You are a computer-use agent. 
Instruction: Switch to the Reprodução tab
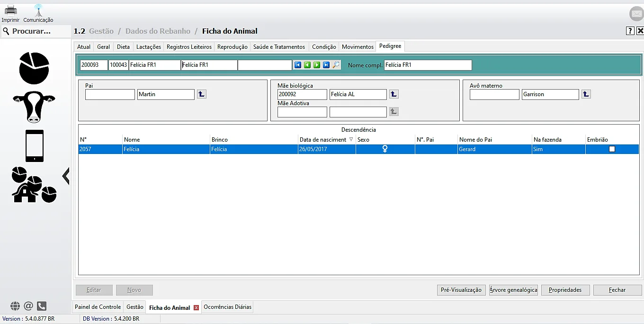click(232, 47)
